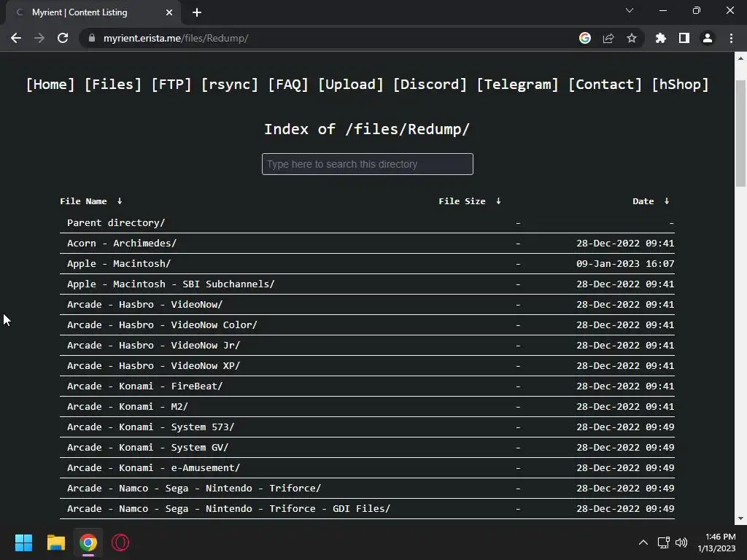This screenshot has height=560, width=747.
Task: Go to Parent directory/
Action: coord(116,222)
